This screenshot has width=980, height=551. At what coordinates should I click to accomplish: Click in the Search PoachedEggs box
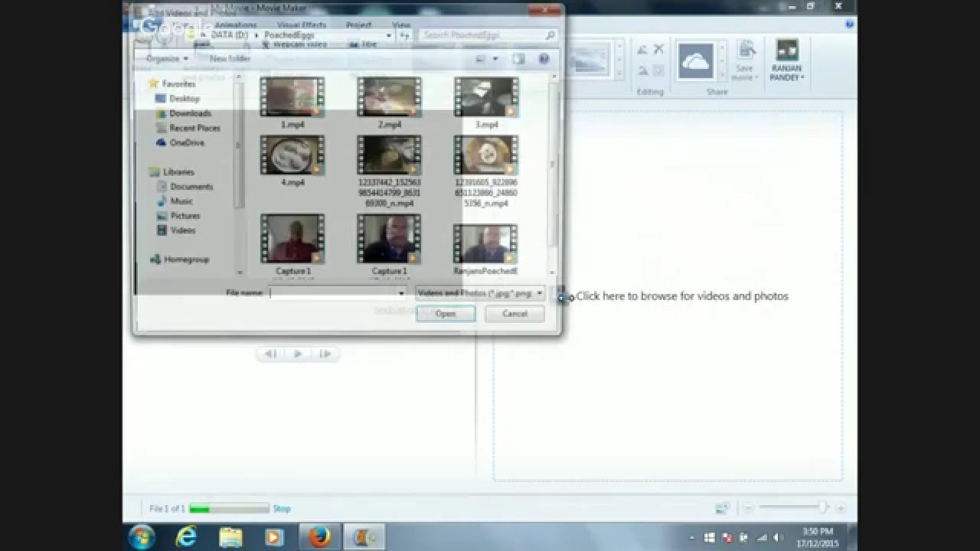pyautogui.click(x=488, y=35)
